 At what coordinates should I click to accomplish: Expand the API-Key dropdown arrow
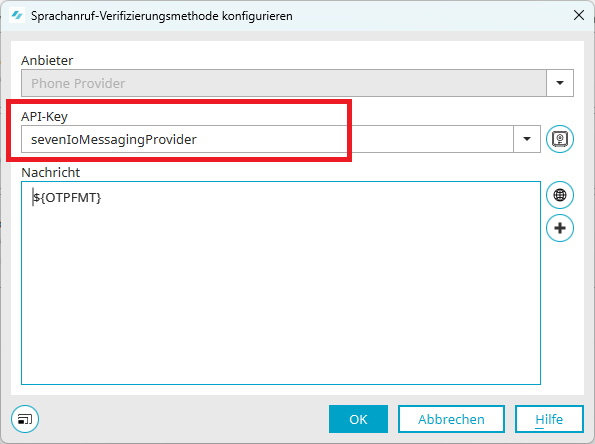527,139
